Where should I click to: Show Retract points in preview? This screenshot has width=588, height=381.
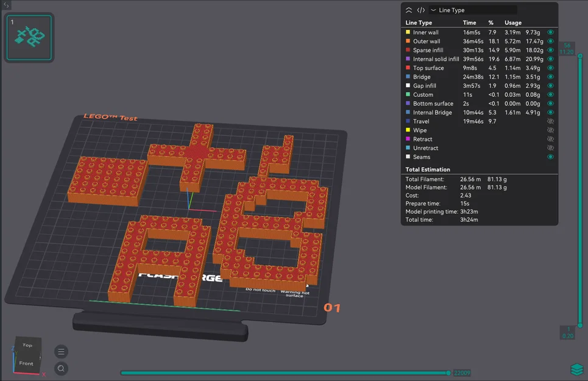[550, 139]
